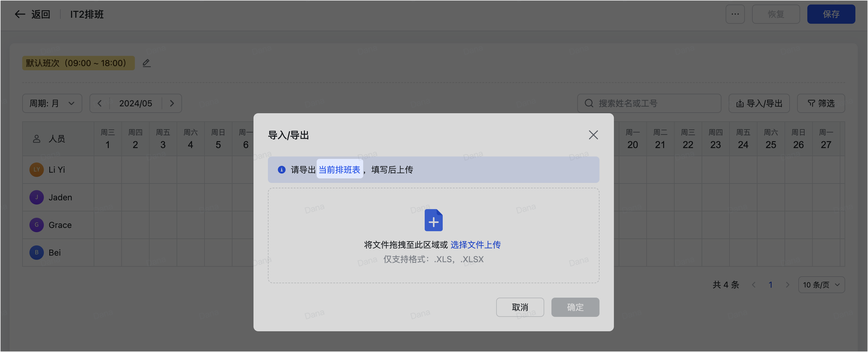Click the 2024/05 date field
Viewport: 868px width, 352px height.
pyautogui.click(x=135, y=103)
